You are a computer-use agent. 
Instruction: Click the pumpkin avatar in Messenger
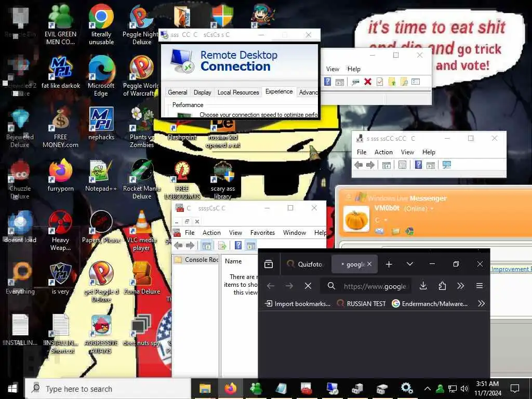(x=356, y=219)
